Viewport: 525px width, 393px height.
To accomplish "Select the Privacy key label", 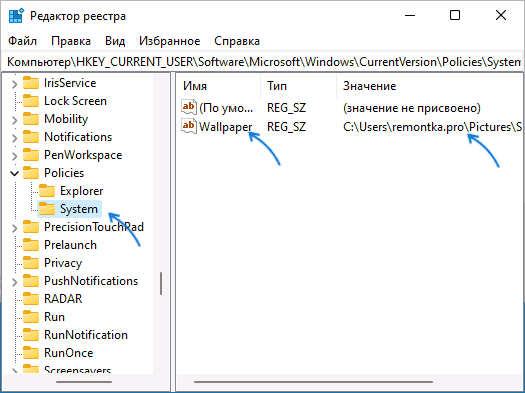I will coord(63,263).
